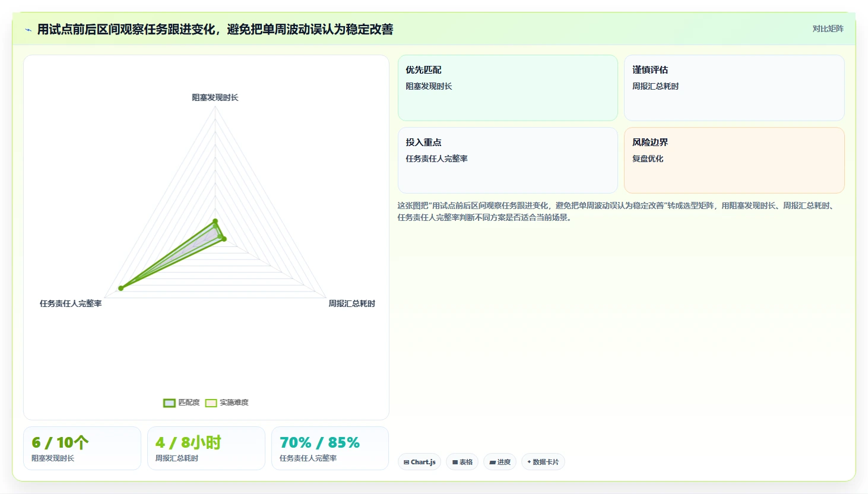Image resolution: width=868 pixels, height=494 pixels.
Task: Open the 投入重点 card
Action: [508, 160]
